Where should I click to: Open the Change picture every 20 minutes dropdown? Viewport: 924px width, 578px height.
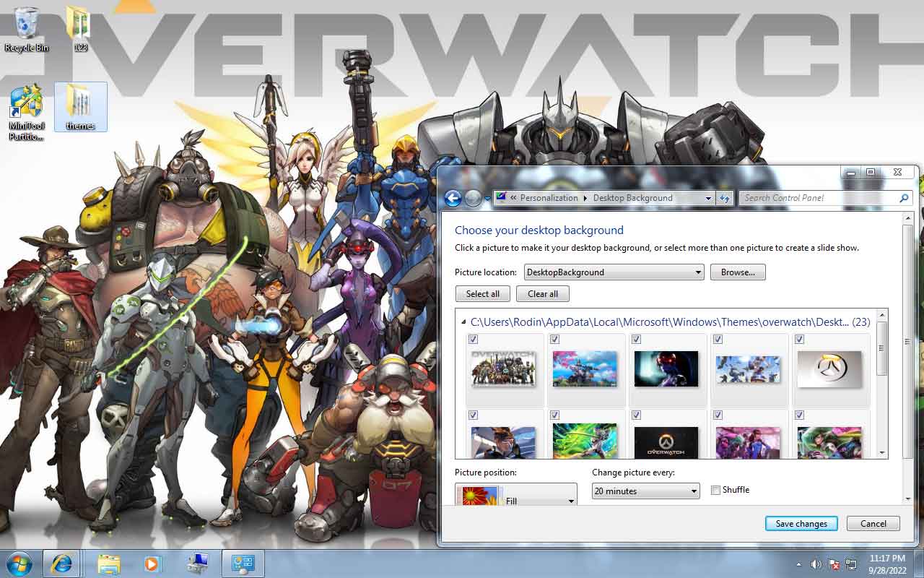click(x=646, y=491)
